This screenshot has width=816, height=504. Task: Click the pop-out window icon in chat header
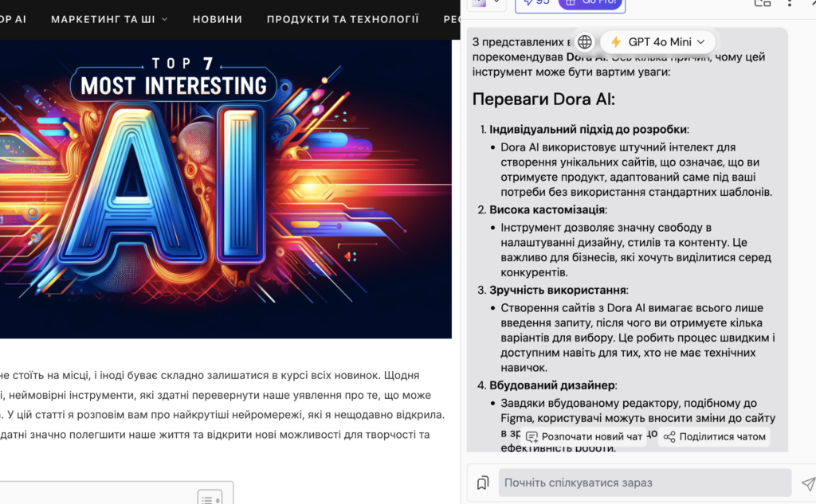pyautogui.click(x=762, y=2)
